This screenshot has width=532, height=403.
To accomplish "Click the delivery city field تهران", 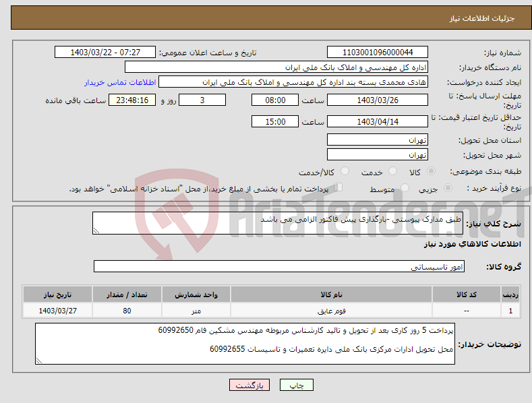I will pyautogui.click(x=378, y=155).
